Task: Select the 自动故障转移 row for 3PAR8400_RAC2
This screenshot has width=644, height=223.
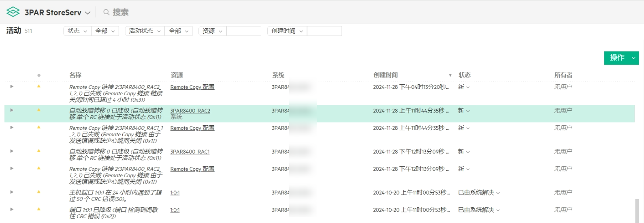Action: [320, 114]
